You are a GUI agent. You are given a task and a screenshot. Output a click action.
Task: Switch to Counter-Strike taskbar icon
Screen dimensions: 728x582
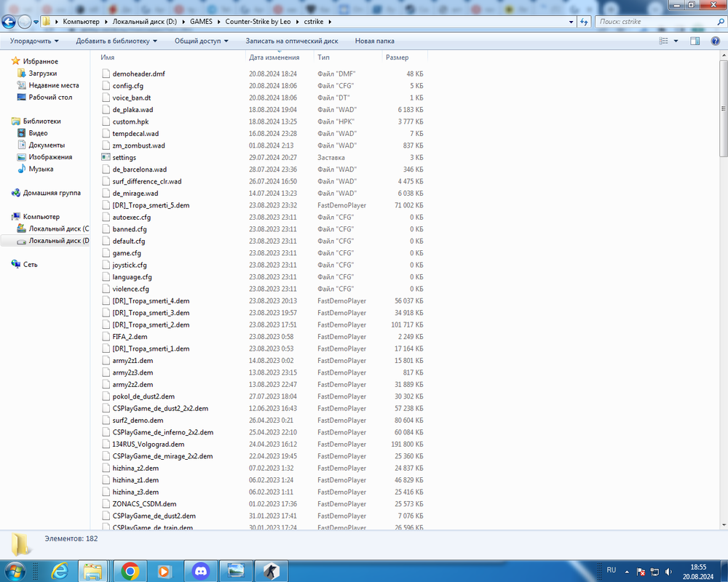[x=271, y=571]
